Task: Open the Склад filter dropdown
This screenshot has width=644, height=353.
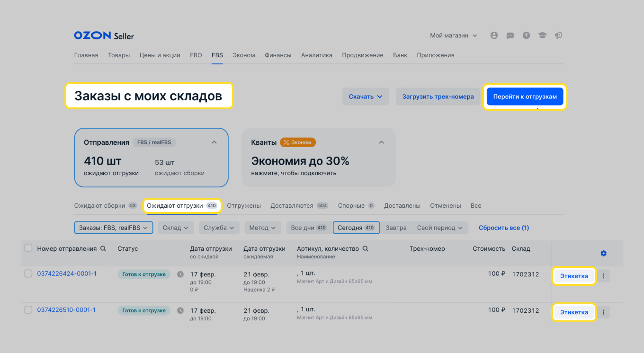Action: click(x=176, y=227)
